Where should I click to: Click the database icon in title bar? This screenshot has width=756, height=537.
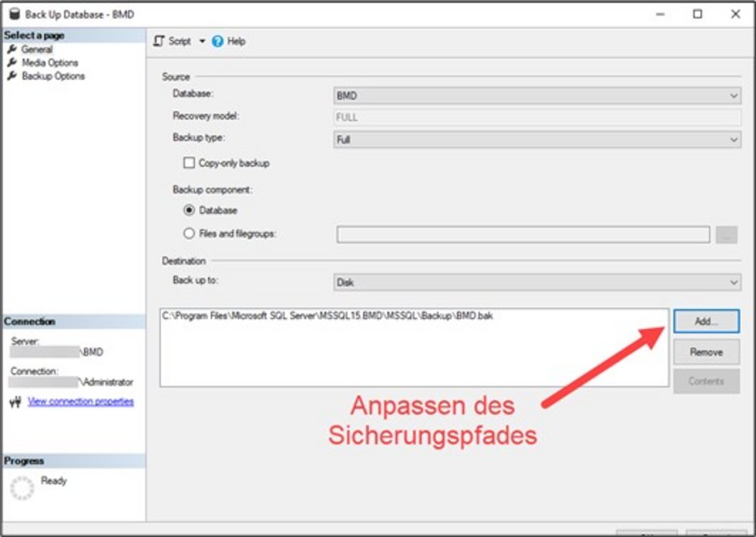pos(13,14)
